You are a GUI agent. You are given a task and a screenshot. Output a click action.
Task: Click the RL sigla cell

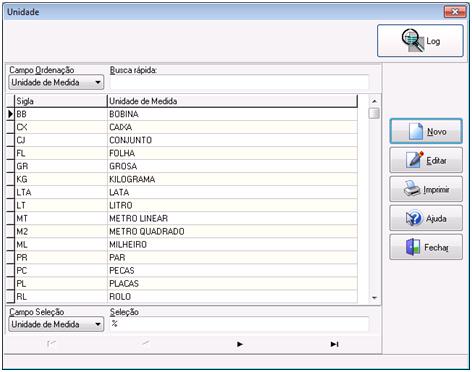61,296
